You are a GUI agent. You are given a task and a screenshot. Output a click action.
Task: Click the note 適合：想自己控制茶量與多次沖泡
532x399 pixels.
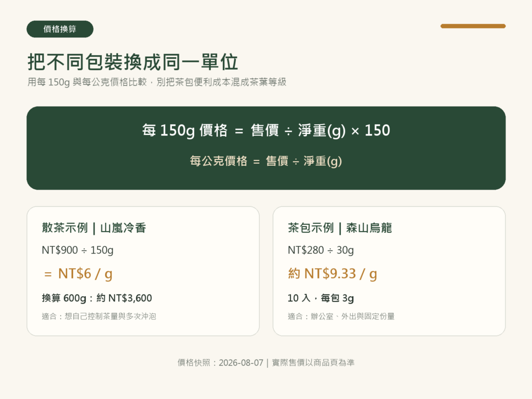(x=99, y=316)
